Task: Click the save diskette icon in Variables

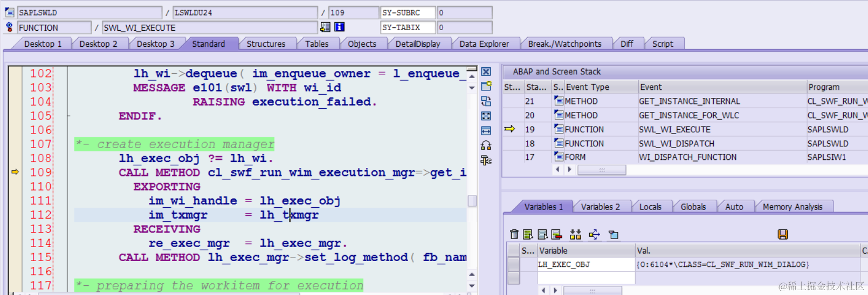Action: (783, 234)
